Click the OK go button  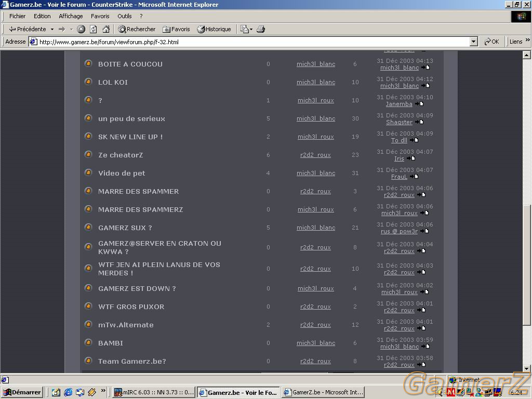click(x=491, y=42)
